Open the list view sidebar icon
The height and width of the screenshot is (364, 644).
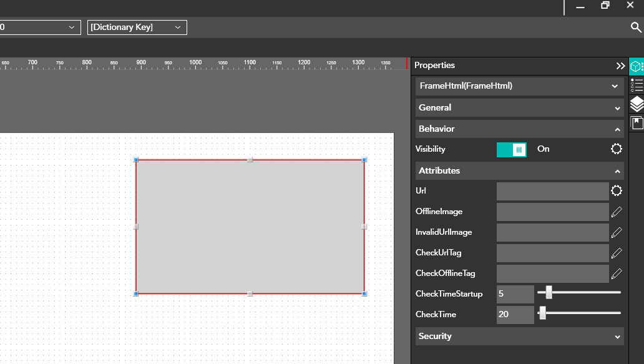tap(636, 85)
